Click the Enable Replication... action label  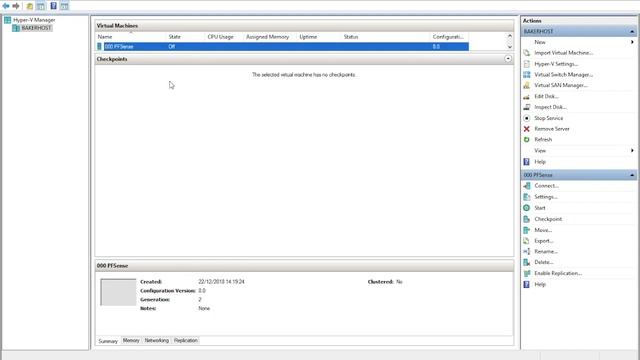coord(558,273)
